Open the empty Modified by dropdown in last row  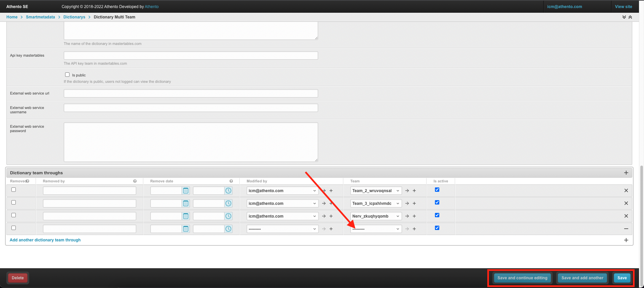tap(283, 229)
